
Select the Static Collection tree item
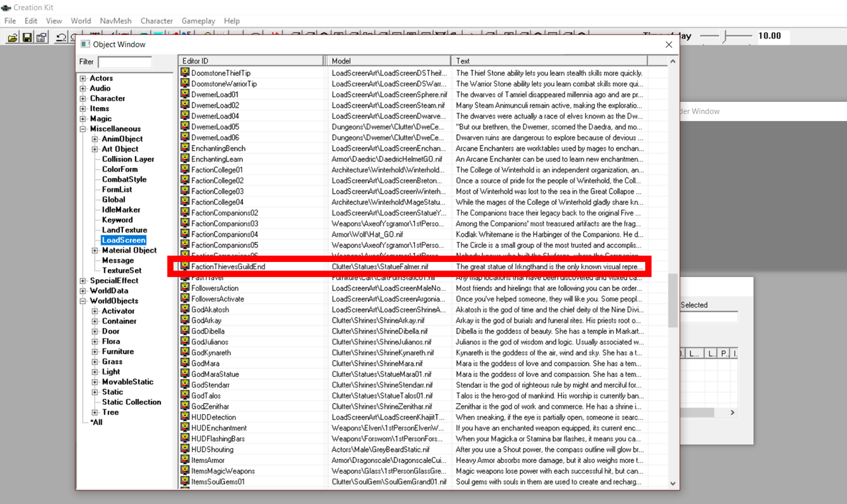(x=132, y=402)
